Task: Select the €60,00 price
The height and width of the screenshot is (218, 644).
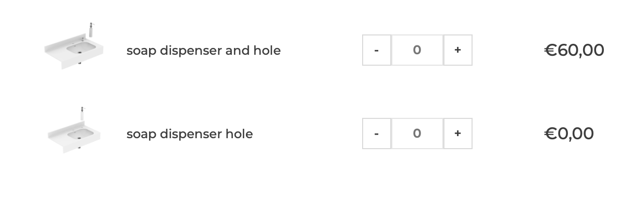Action: click(574, 50)
